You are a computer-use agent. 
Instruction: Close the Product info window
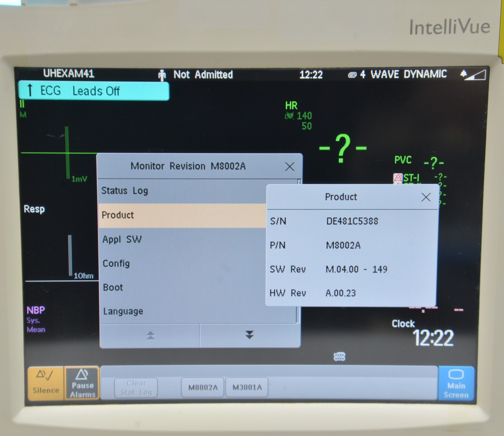click(x=426, y=197)
